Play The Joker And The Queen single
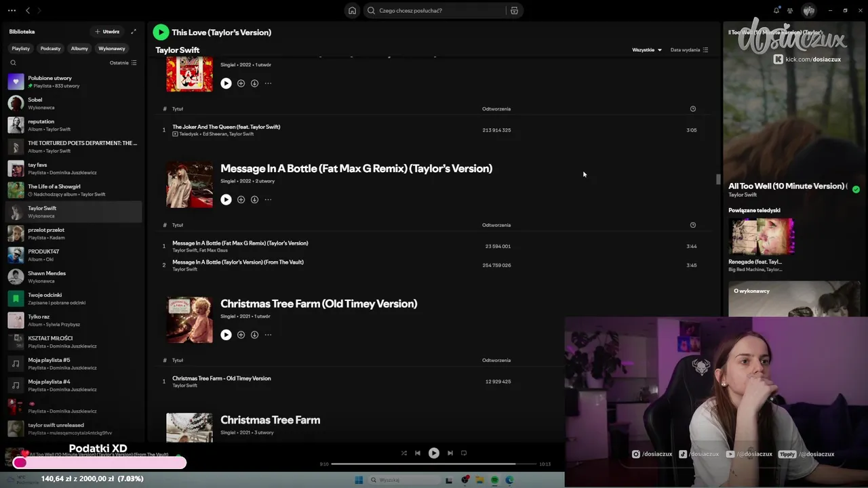868x488 pixels. coord(226,83)
